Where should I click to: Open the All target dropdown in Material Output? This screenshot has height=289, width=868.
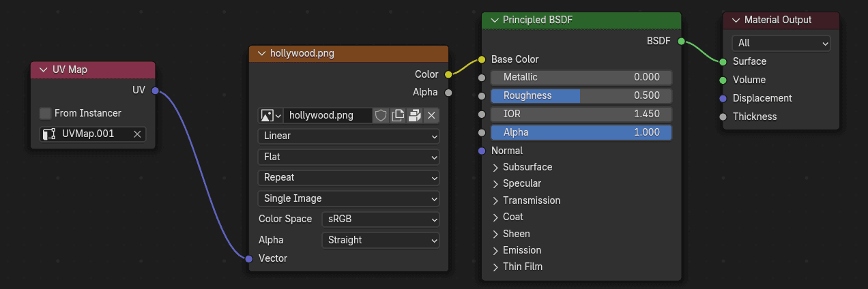click(x=781, y=43)
